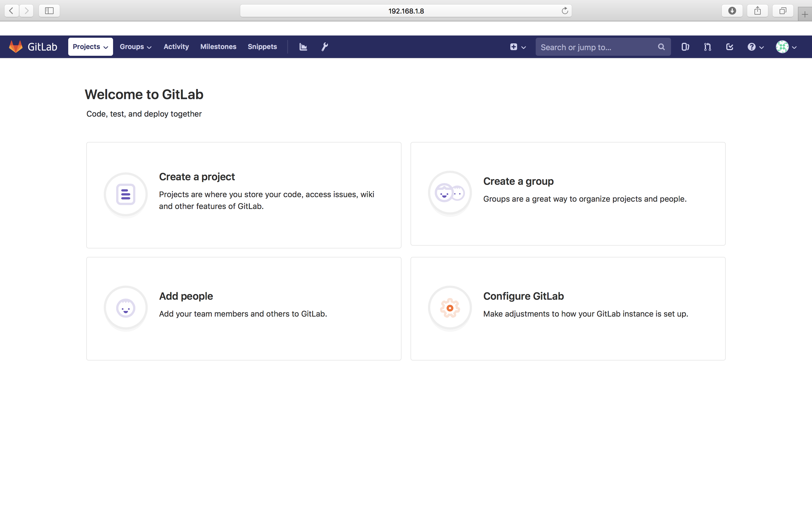Select the Activity menu item

(176, 46)
